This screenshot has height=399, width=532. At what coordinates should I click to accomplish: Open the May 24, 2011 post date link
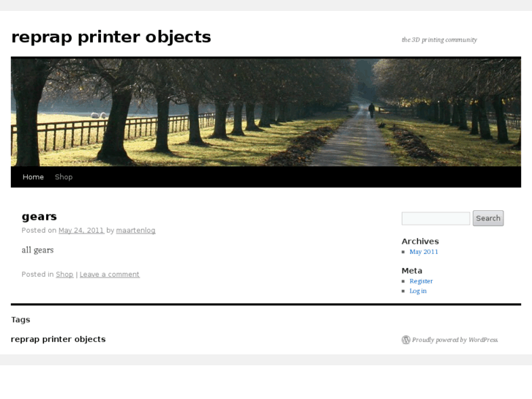click(x=81, y=230)
